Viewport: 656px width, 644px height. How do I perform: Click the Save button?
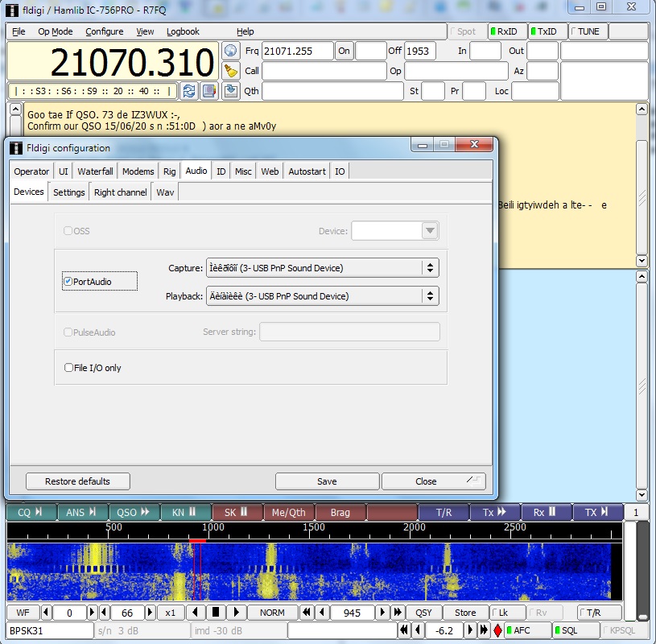327,481
